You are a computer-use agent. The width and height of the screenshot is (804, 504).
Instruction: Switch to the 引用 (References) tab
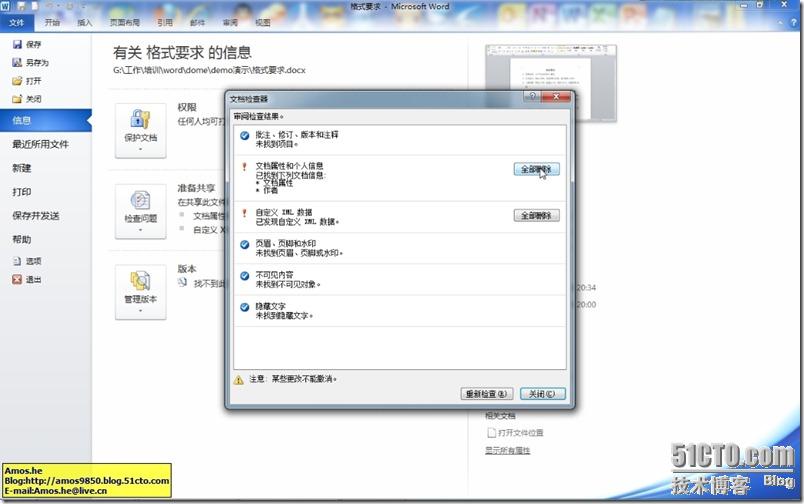pyautogui.click(x=165, y=23)
